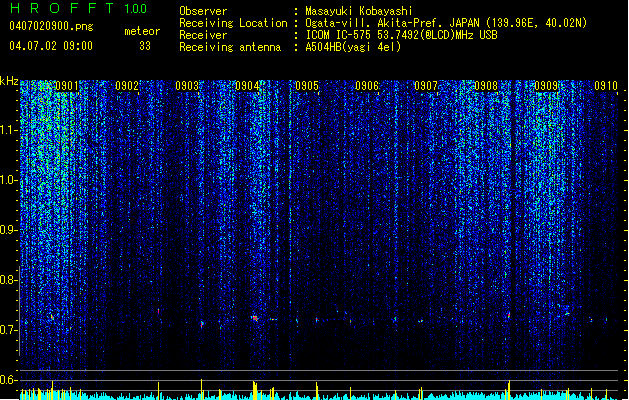The width and height of the screenshot is (629, 400).
Task: Click the meteor count value 33
Action: (x=145, y=46)
